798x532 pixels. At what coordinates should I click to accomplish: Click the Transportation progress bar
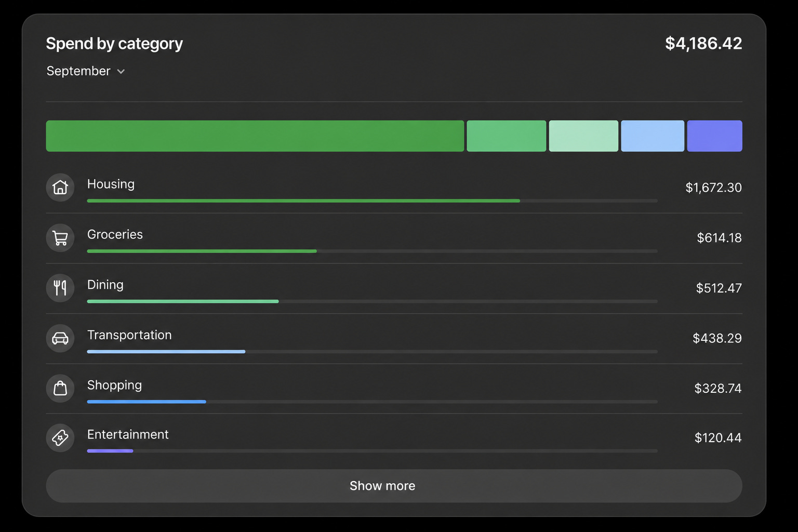pos(372,352)
